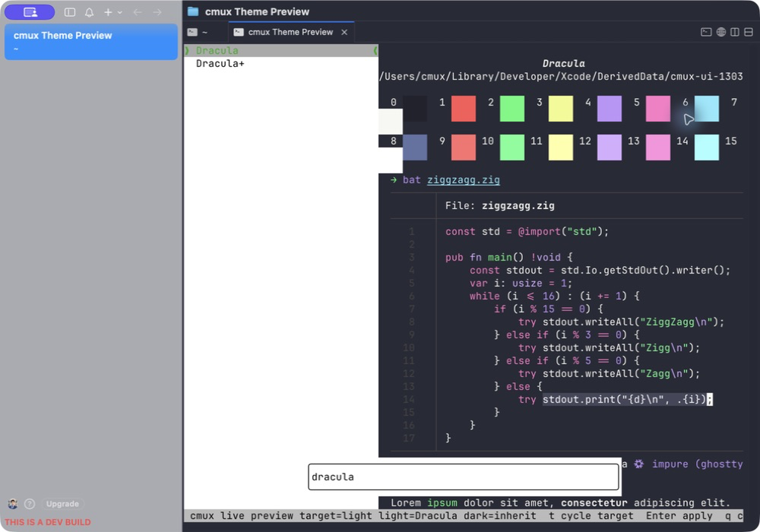Click the back navigation arrow

[138, 12]
